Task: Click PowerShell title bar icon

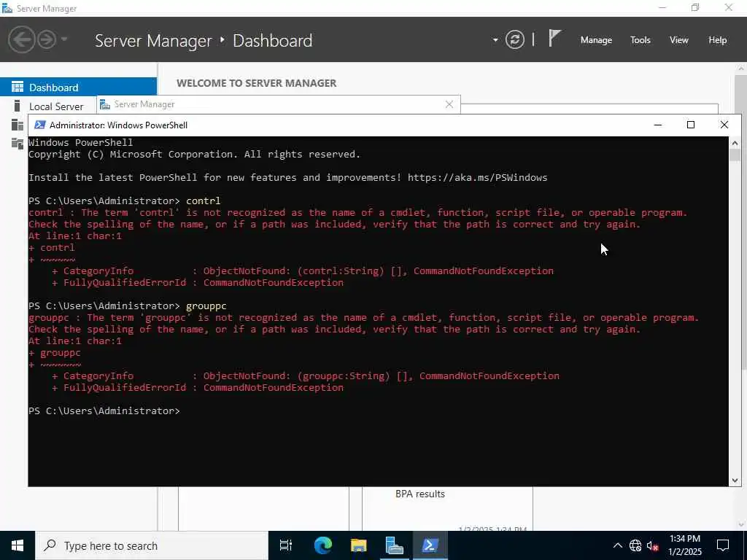Action: pyautogui.click(x=40, y=125)
